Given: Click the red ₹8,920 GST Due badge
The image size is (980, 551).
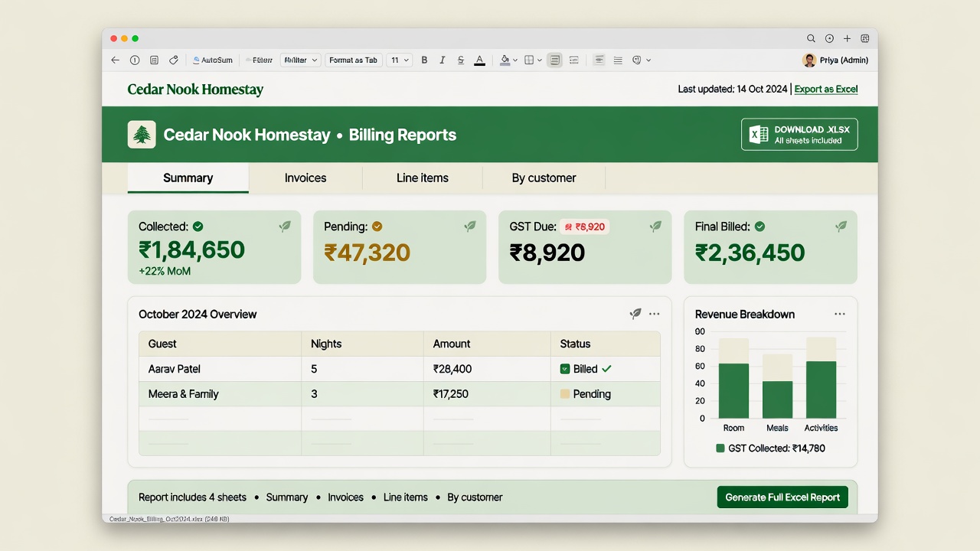Looking at the screenshot, I should coord(584,227).
